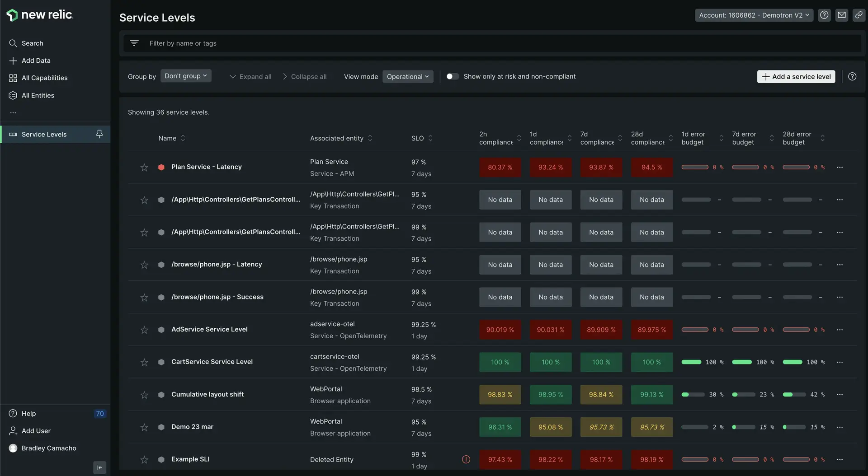Favorite AdService Service Level with star
Image resolution: width=868 pixels, height=476 pixels.
pyautogui.click(x=144, y=330)
